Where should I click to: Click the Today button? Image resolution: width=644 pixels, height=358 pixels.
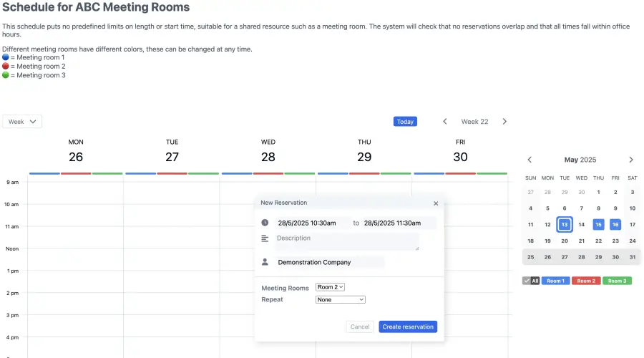click(x=405, y=122)
